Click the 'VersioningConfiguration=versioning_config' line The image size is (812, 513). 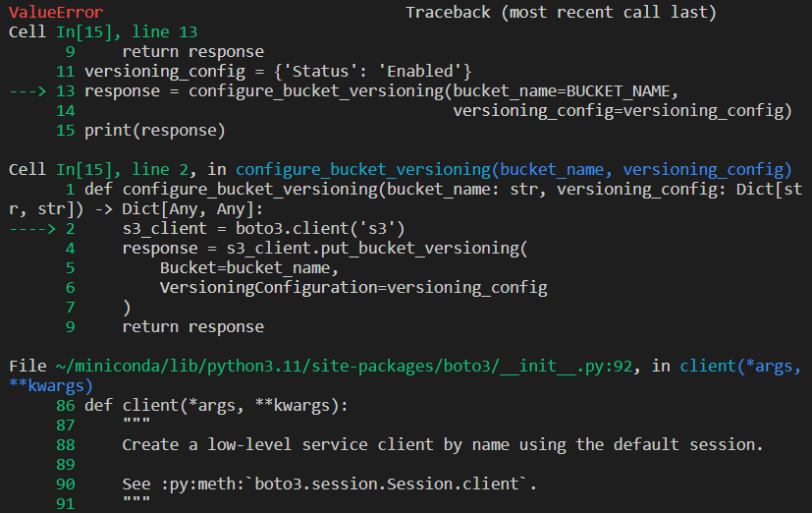tap(353, 288)
